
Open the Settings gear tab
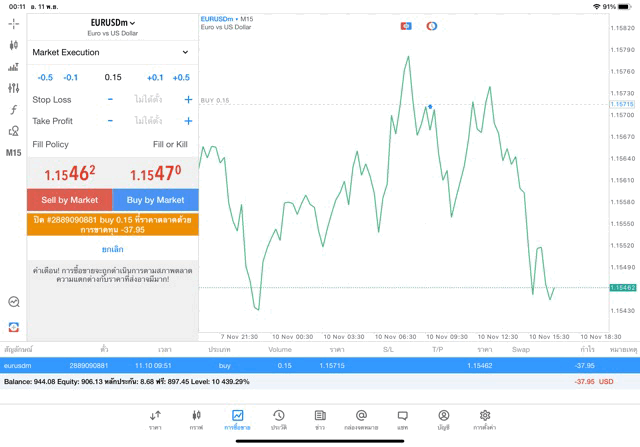click(x=485, y=419)
